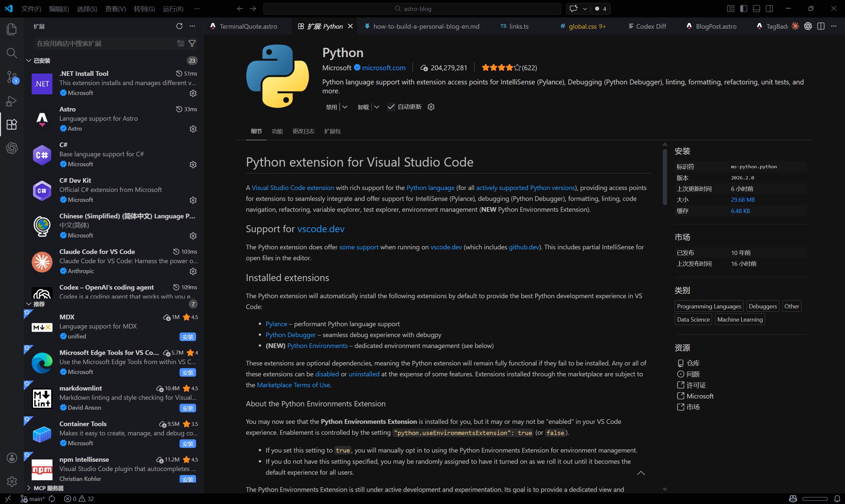The image size is (845, 504).
Task: Open the microsoft.com publisher link
Action: coord(384,68)
